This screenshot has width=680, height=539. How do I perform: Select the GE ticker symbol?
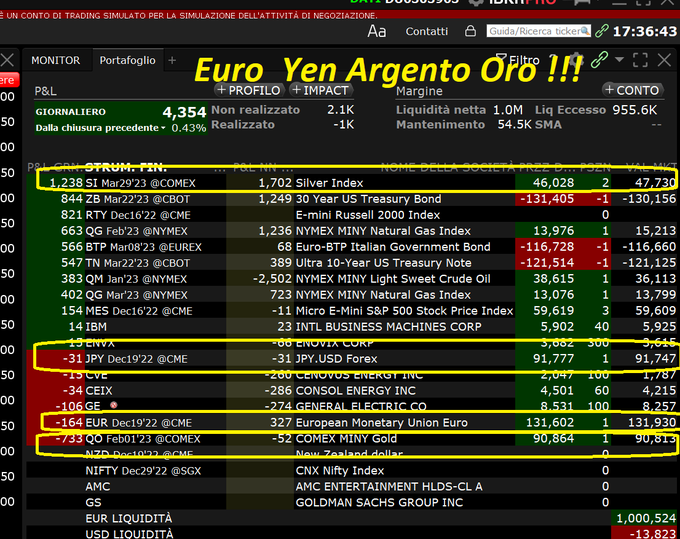click(x=93, y=406)
